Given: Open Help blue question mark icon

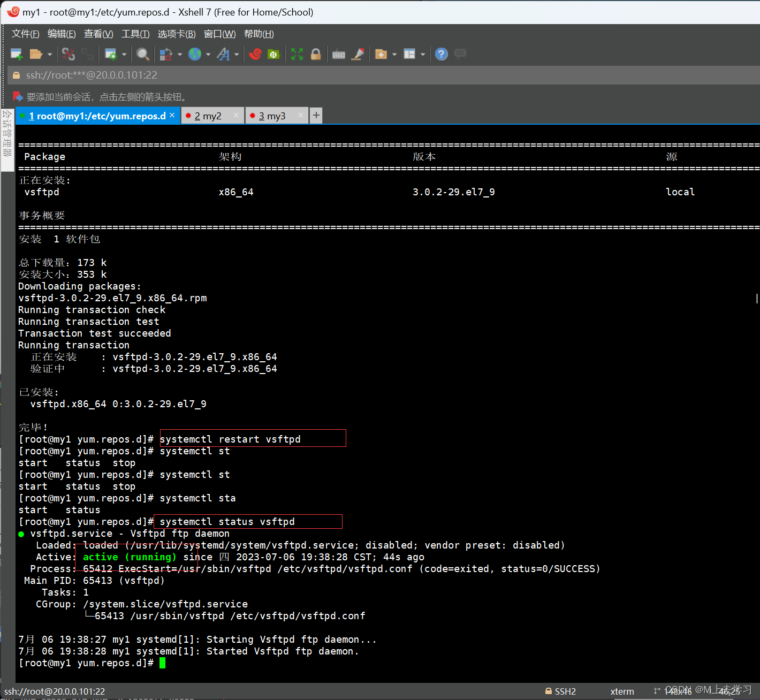Looking at the screenshot, I should [x=442, y=54].
